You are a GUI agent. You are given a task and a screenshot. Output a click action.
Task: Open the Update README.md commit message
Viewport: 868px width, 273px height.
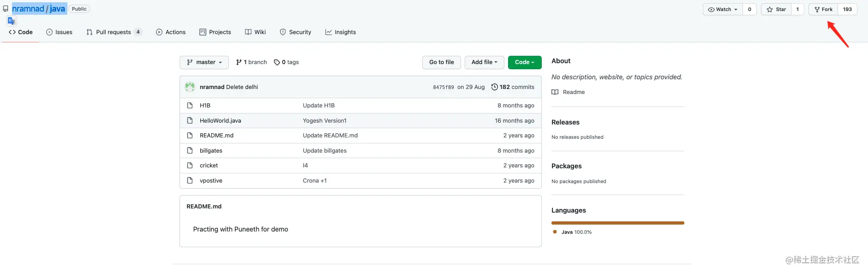point(330,136)
